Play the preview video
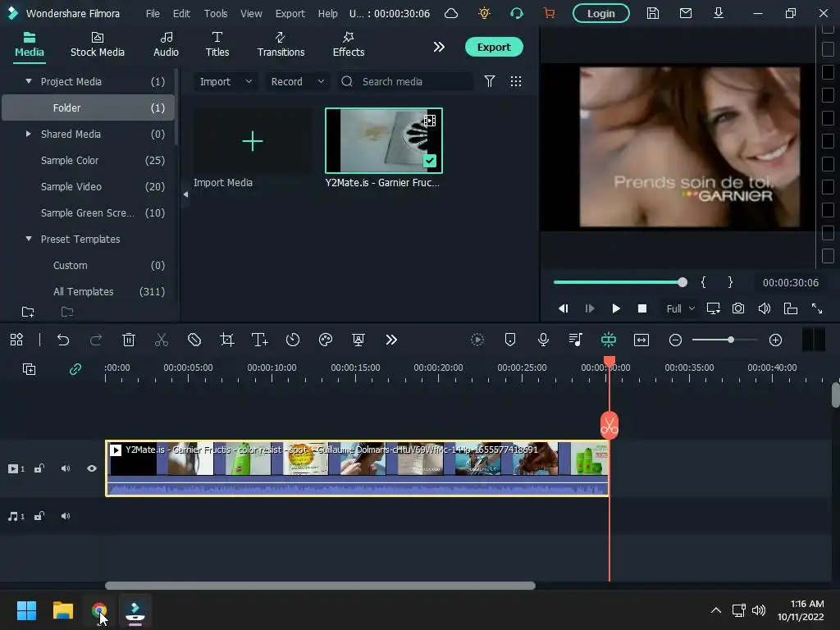 click(x=616, y=308)
